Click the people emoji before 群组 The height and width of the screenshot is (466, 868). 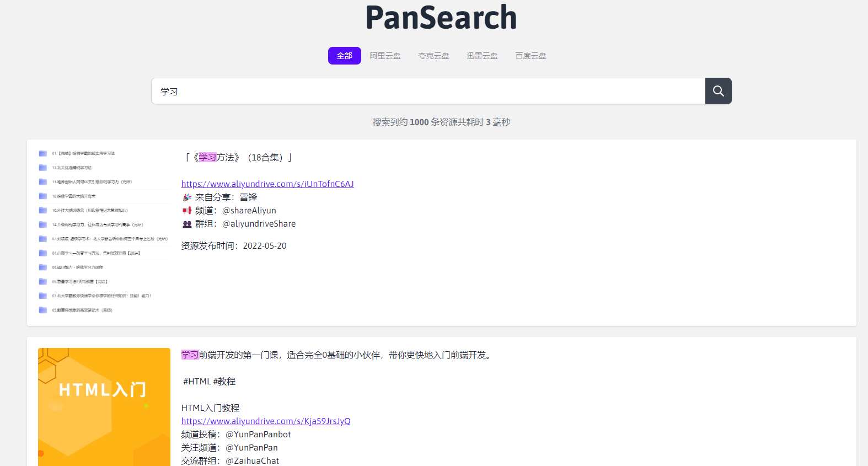(x=187, y=224)
